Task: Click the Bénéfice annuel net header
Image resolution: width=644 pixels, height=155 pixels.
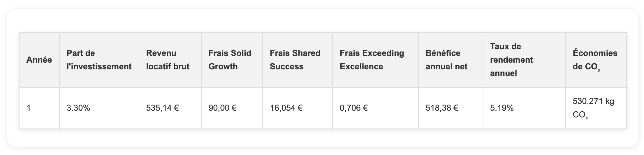Action: [x=446, y=60]
